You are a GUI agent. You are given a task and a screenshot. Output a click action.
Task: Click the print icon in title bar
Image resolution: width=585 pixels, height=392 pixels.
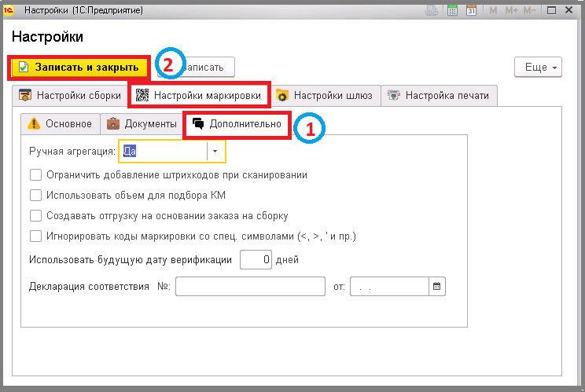point(432,10)
